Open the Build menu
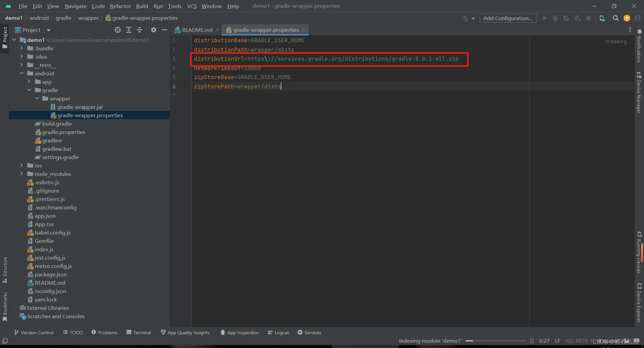The height and width of the screenshot is (348, 644). (x=142, y=6)
